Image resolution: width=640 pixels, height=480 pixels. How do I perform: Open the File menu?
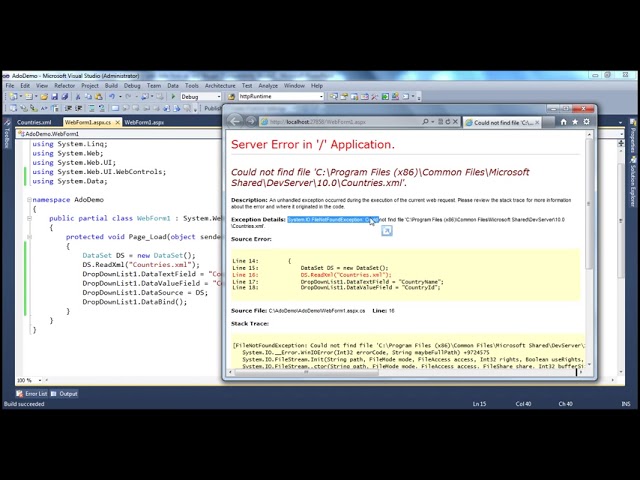[x=10, y=86]
